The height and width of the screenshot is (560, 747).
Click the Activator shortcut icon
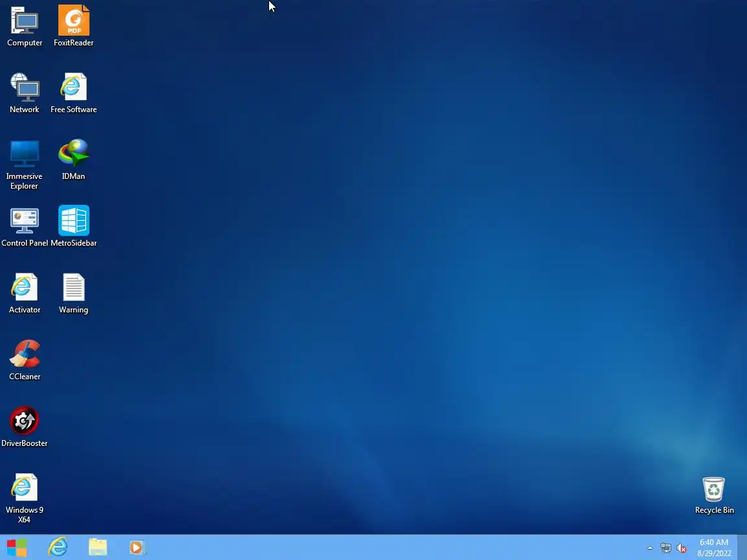click(24, 294)
